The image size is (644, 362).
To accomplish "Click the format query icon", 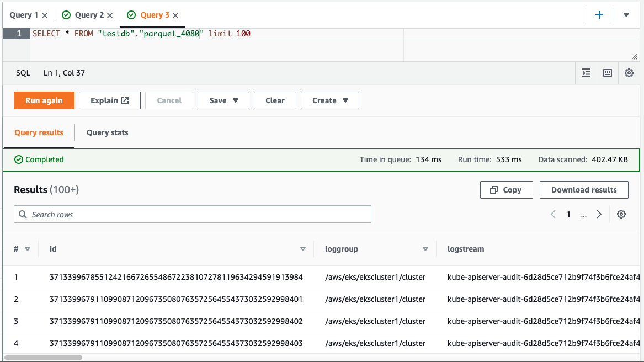I will click(x=586, y=73).
